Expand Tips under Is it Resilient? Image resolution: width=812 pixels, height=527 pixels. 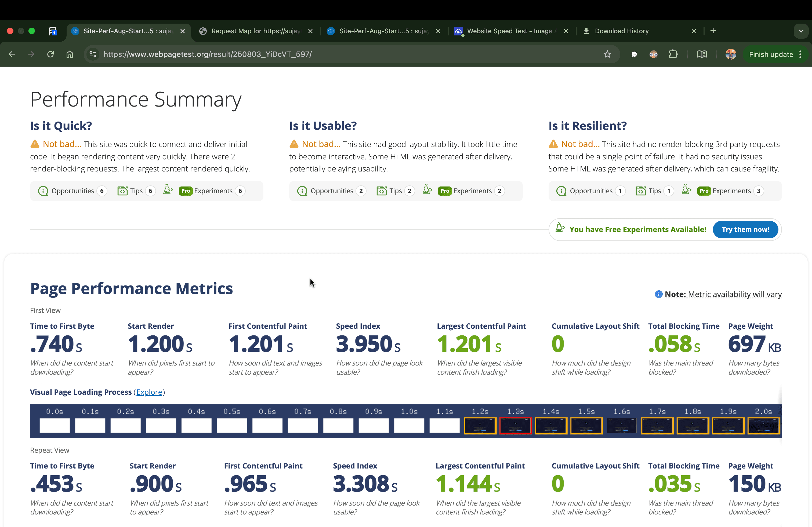(654, 191)
